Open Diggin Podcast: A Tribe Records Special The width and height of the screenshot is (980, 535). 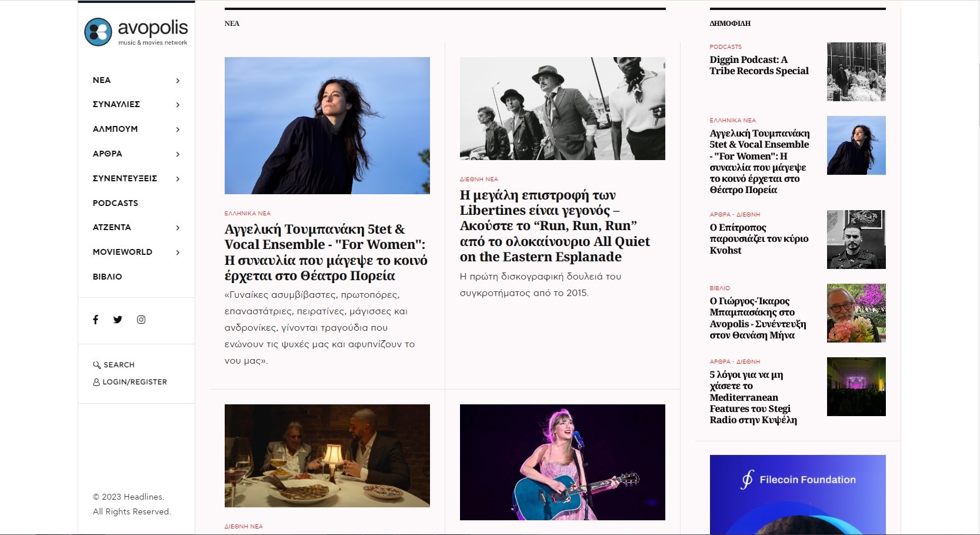coord(759,65)
